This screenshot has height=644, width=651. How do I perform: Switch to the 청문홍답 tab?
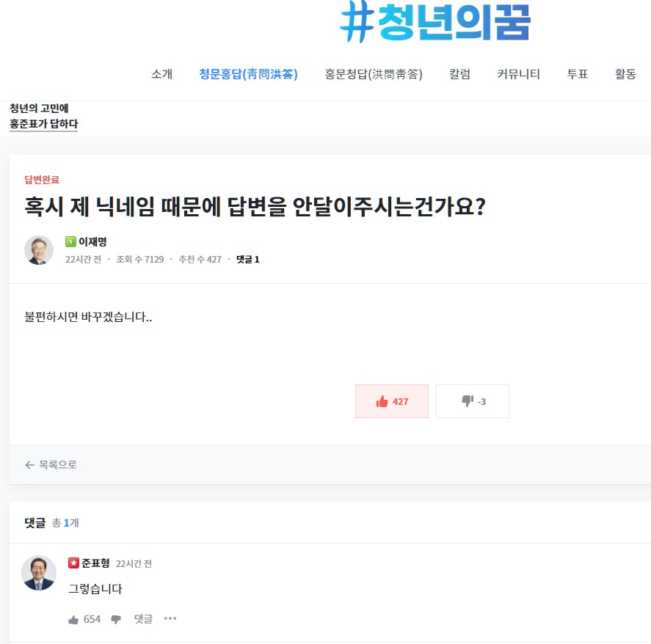(x=248, y=74)
